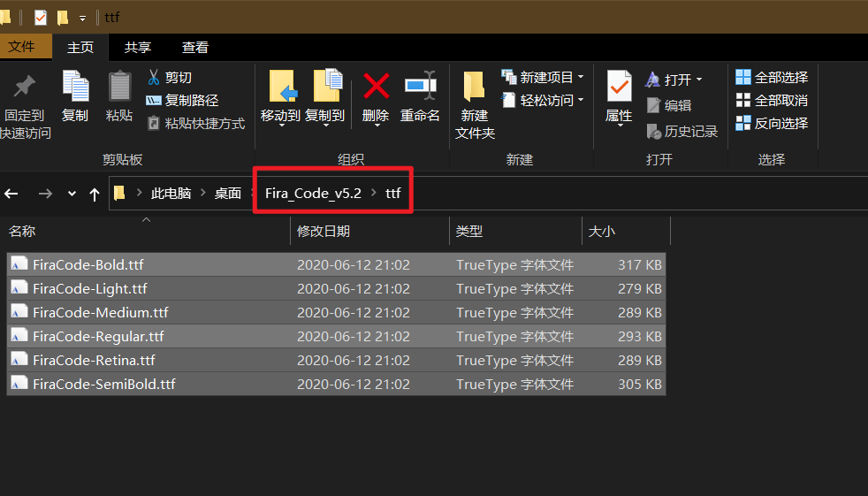Click ttf breadcrumb in address bar

(393, 194)
